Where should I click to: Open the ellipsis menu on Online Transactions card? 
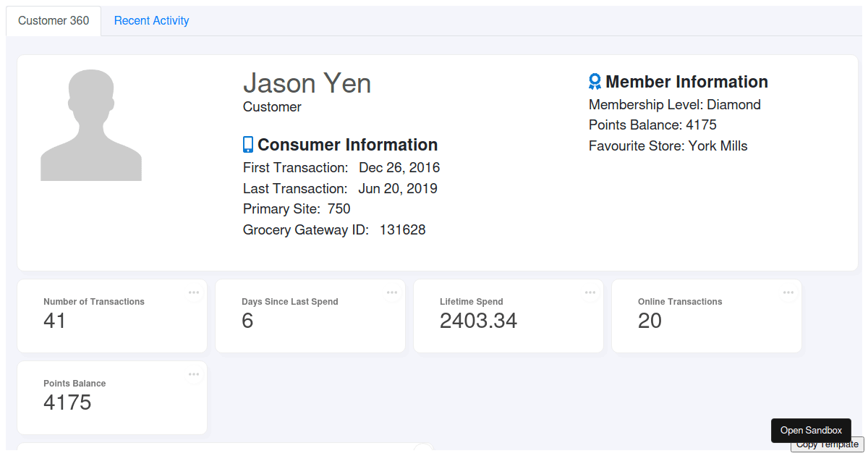pos(788,292)
